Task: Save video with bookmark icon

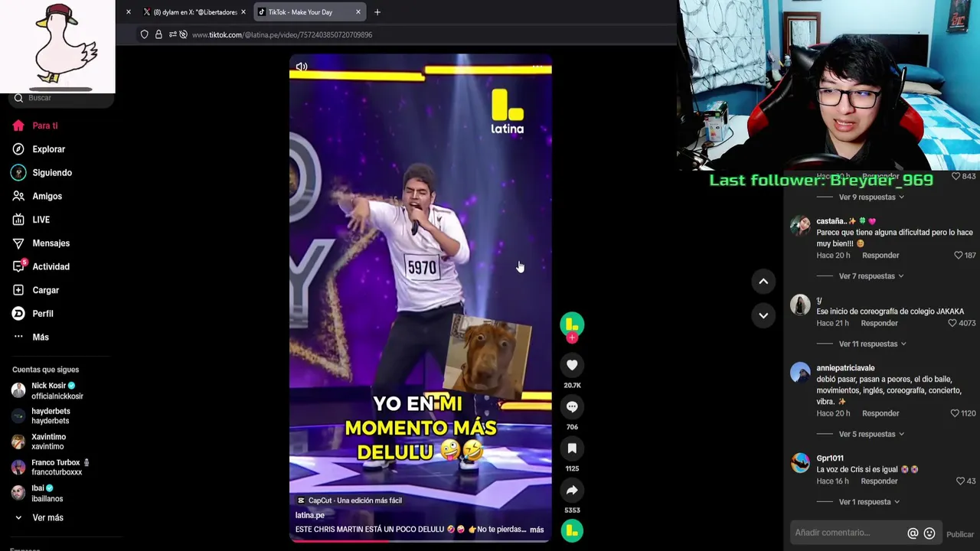Action: tap(572, 448)
